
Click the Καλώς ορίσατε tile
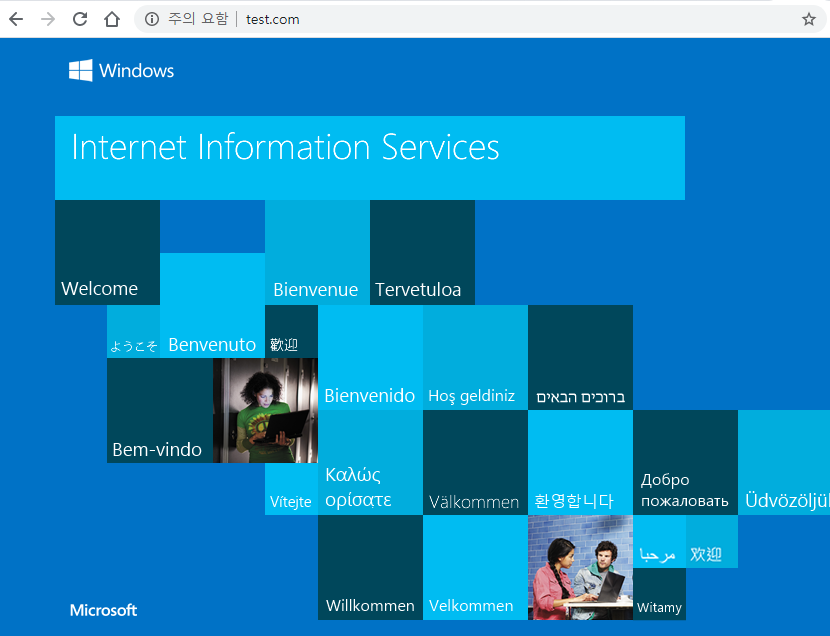(370, 462)
